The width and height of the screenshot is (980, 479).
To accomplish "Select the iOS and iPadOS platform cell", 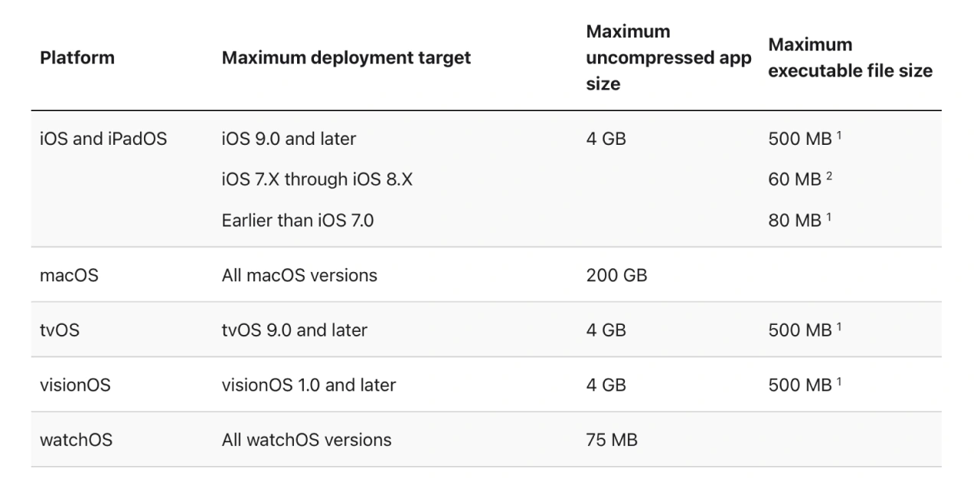I will coord(103,139).
